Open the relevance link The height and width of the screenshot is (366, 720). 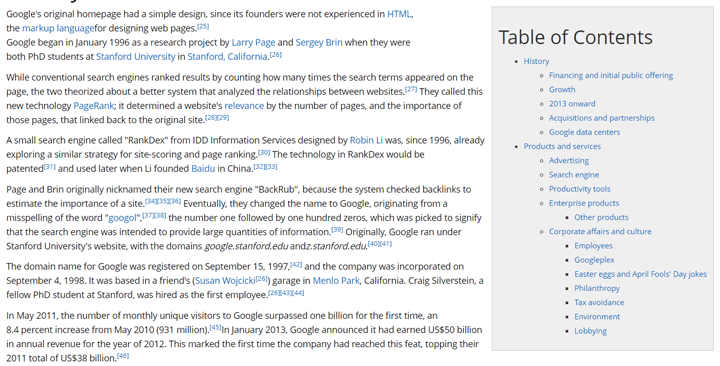(x=244, y=106)
